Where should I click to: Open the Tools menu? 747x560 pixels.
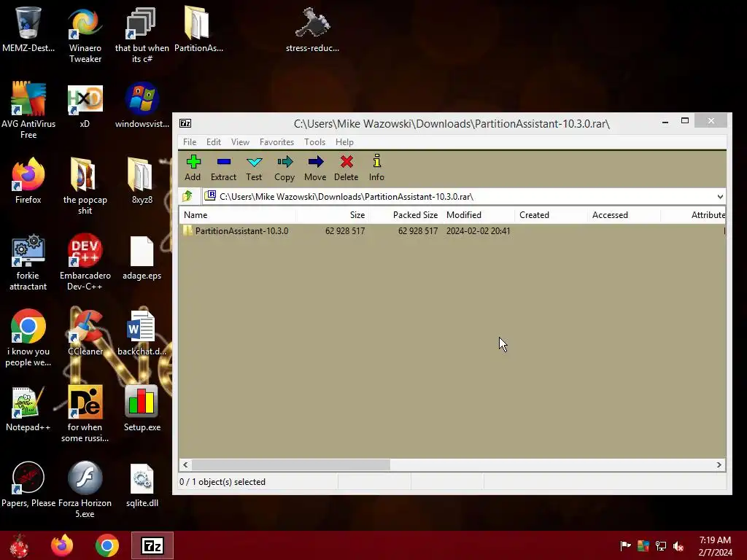pos(315,142)
